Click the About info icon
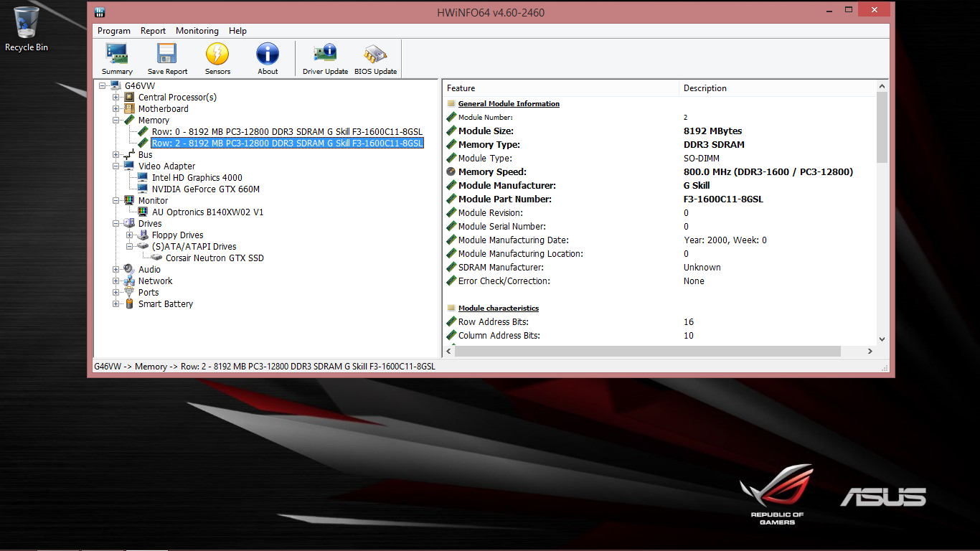Viewport: 980px width, 551px height. point(268,54)
